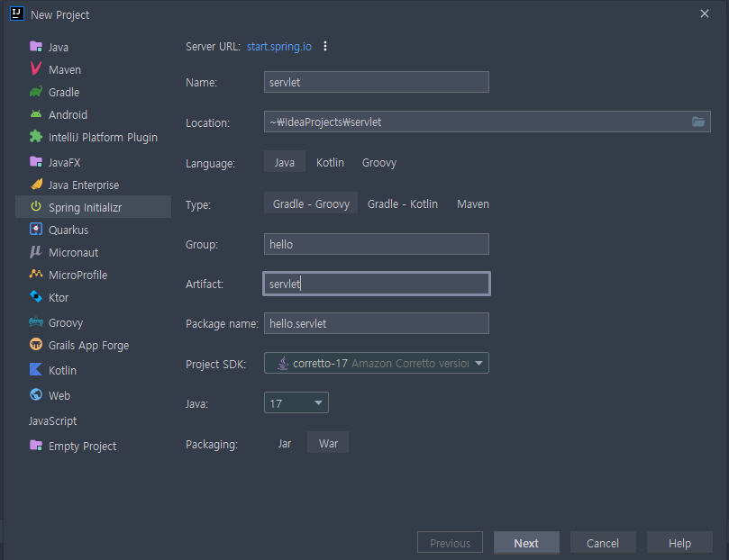Click the Gradle elephant icon

pos(36,92)
